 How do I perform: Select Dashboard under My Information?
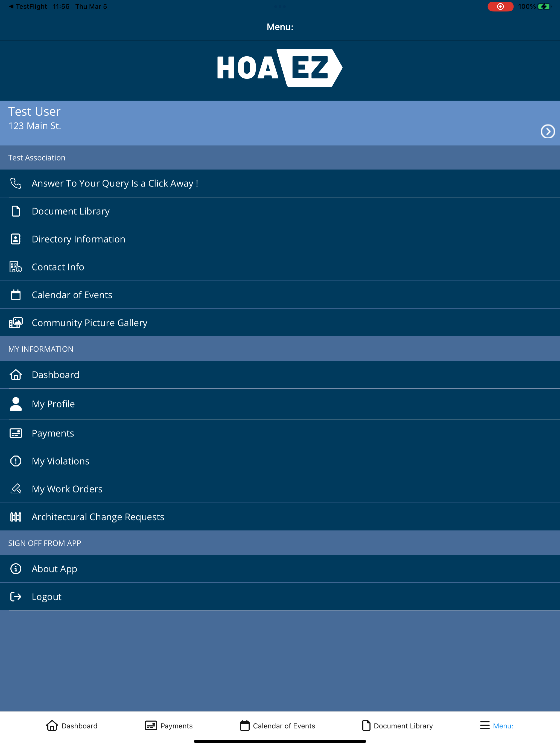280,375
